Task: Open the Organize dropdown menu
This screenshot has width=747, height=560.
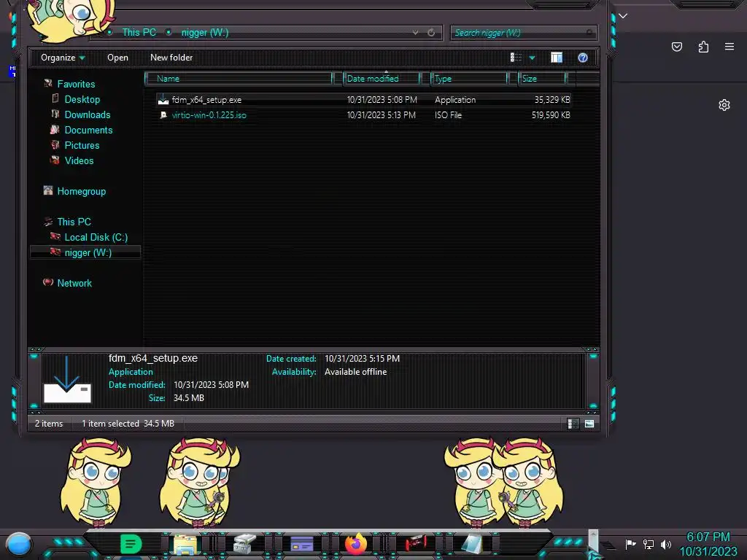Action: [63, 58]
